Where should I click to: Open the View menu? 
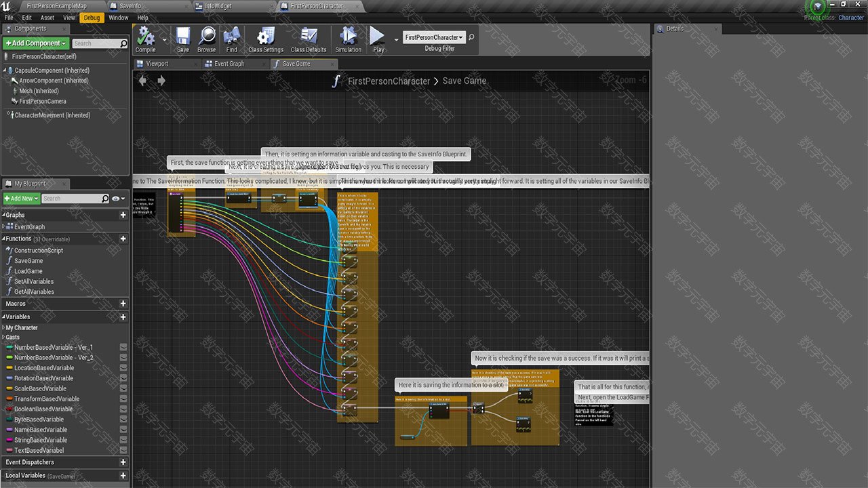point(69,18)
